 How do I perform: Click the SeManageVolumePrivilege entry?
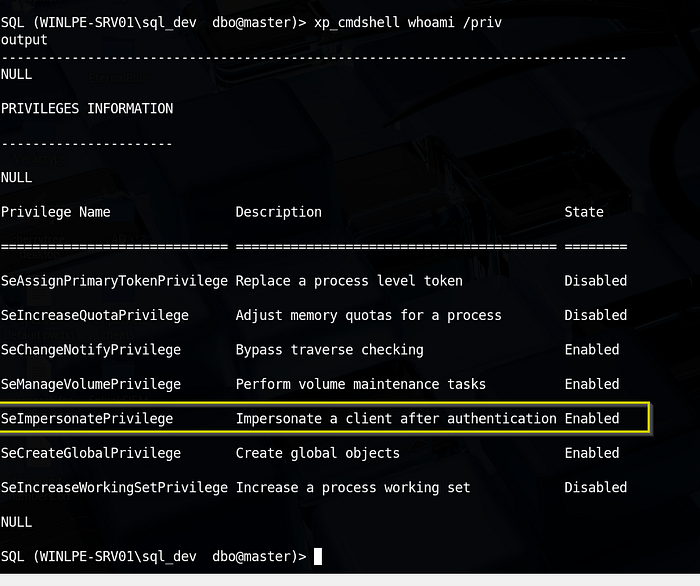[91, 384]
